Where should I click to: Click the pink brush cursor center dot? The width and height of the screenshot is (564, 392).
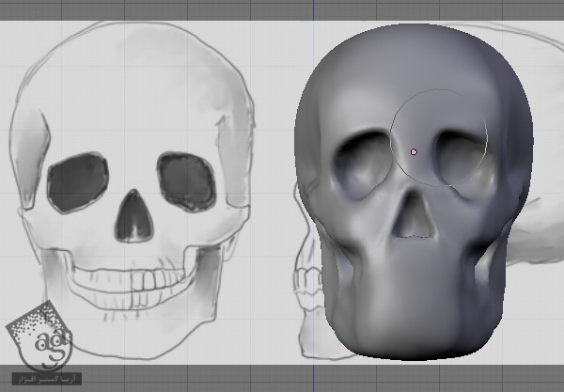click(414, 152)
